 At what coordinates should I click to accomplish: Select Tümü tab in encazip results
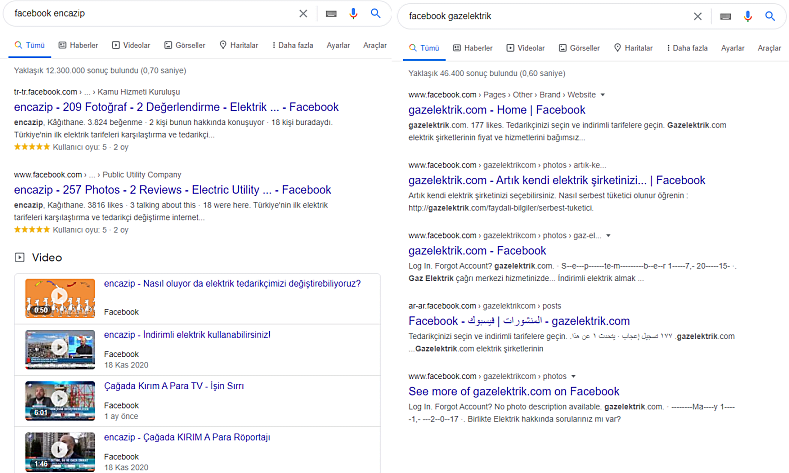click(30, 45)
